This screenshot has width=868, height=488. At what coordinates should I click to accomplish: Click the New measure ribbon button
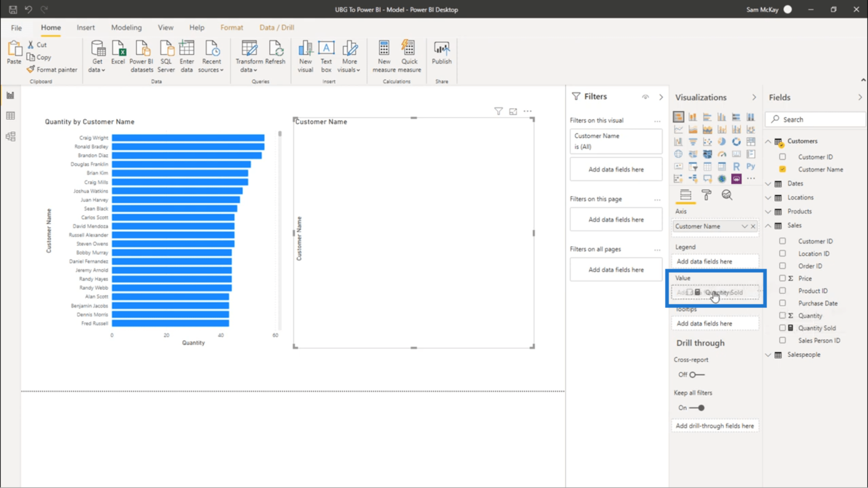[384, 56]
